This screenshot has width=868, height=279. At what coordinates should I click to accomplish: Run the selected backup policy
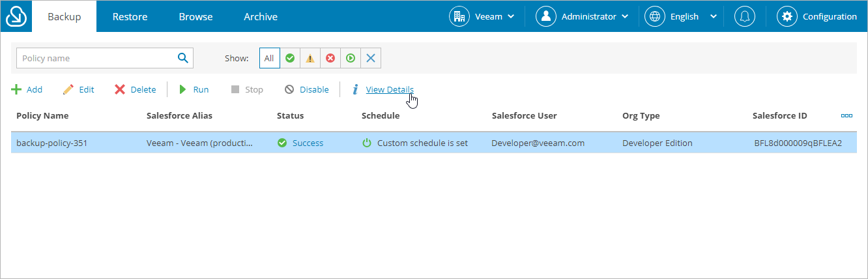pyautogui.click(x=194, y=90)
